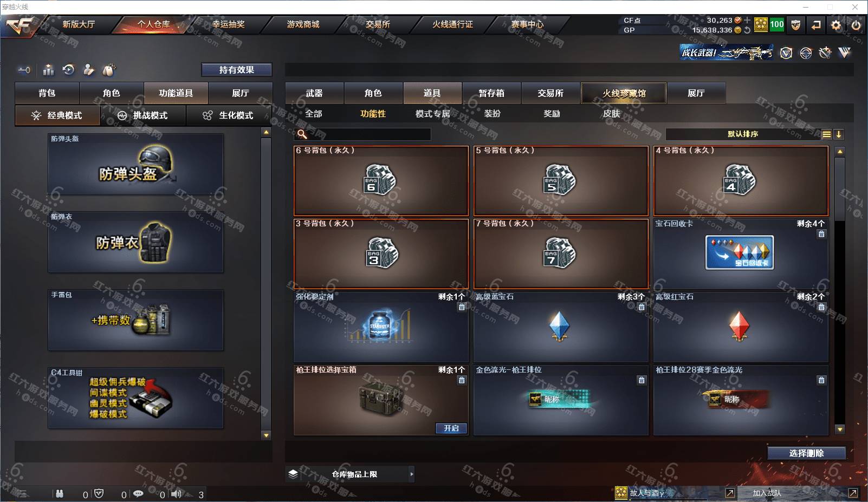Open the list view sort icon
868x502 pixels.
[826, 134]
